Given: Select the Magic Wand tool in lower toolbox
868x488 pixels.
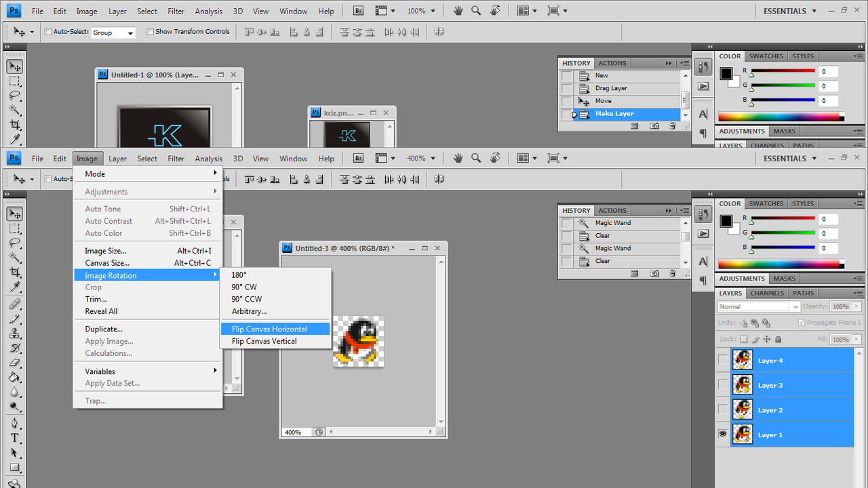Looking at the screenshot, I should coord(15,258).
